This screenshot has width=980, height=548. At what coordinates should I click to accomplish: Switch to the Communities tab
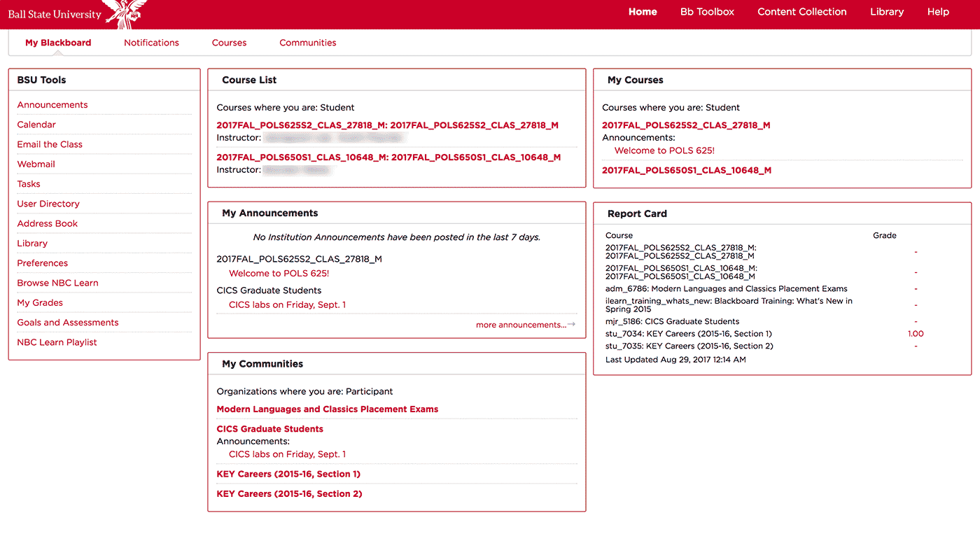point(308,43)
